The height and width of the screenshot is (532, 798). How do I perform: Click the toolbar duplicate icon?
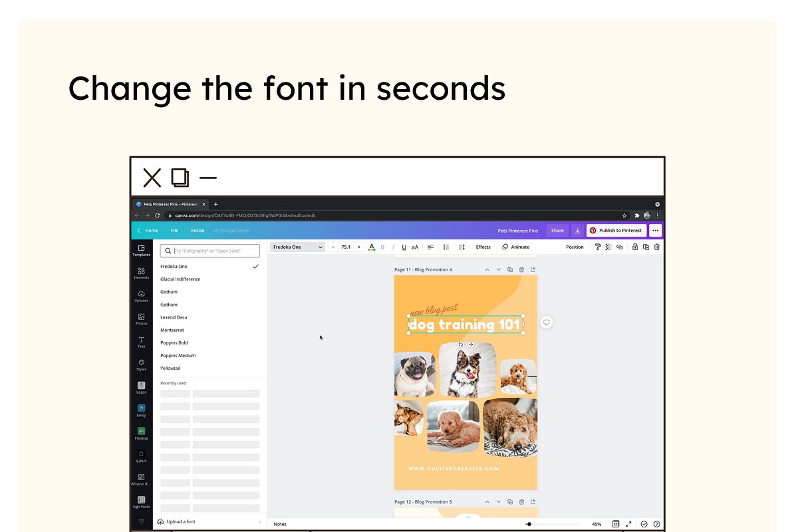(646, 247)
